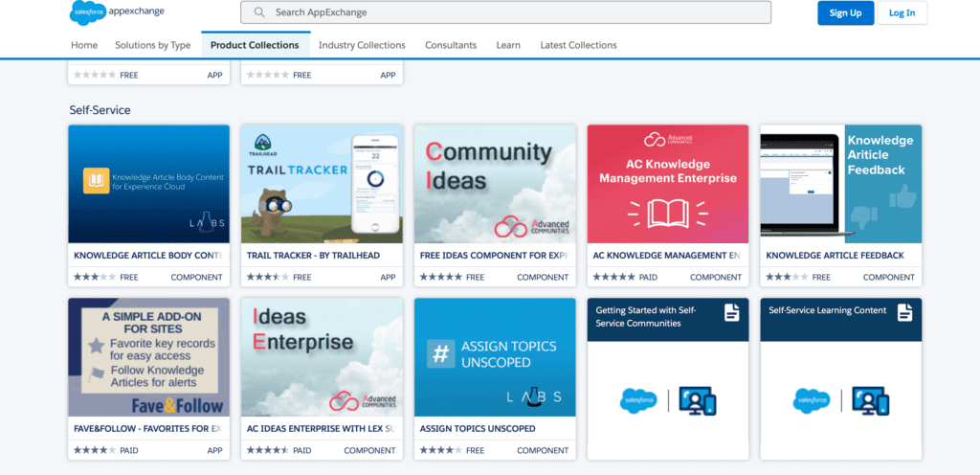Click devices icon in Learning Content card
The width and height of the screenshot is (980, 475).
point(871,400)
